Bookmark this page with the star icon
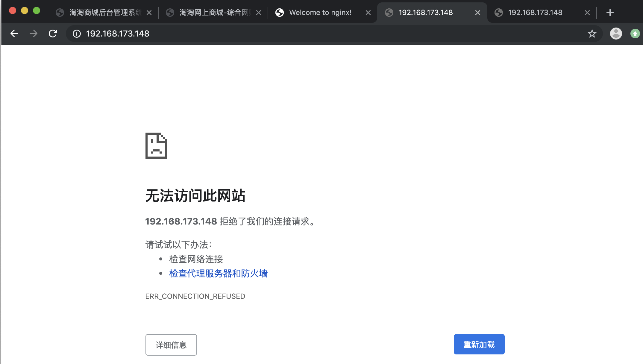643x364 pixels. click(592, 34)
